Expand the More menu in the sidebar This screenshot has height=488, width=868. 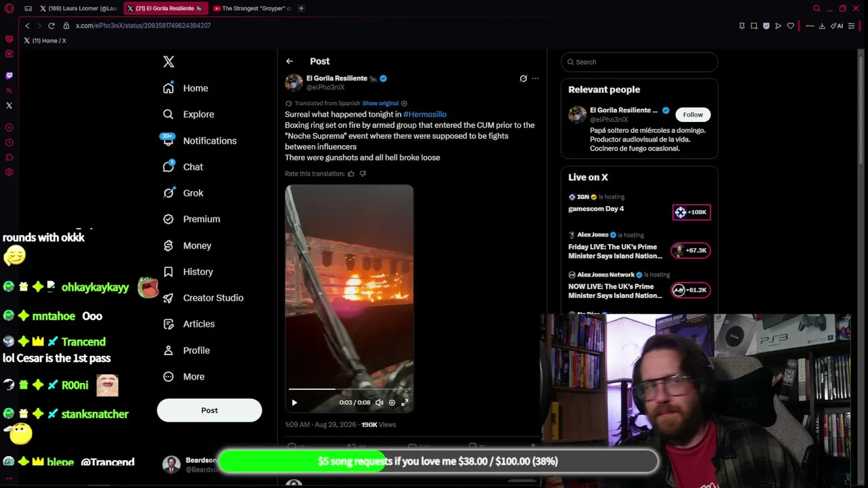click(184, 377)
